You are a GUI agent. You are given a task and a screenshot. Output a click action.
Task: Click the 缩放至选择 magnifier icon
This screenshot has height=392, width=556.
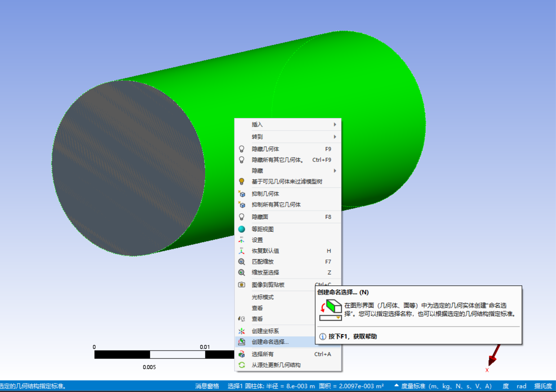(241, 272)
